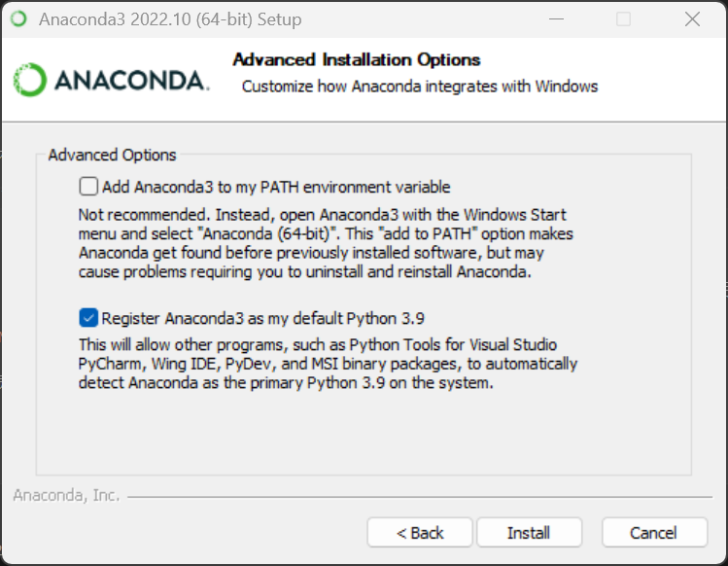
Task: Click the grayed-out maximize button
Action: [623, 19]
